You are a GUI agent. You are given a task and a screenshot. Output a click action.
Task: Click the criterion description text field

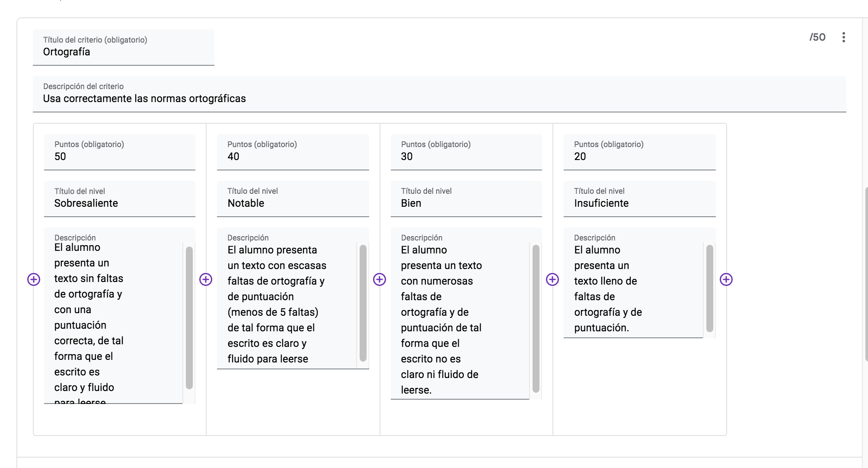pos(439,99)
